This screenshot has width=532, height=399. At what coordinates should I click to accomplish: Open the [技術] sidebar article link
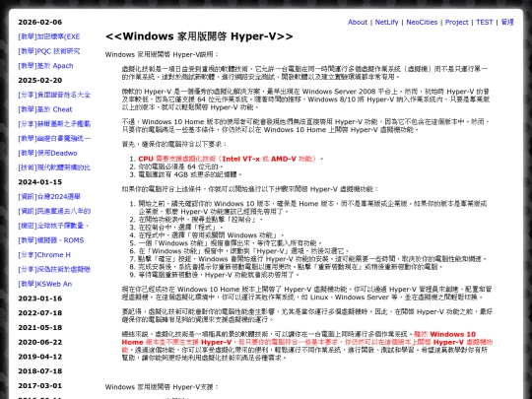54,167
